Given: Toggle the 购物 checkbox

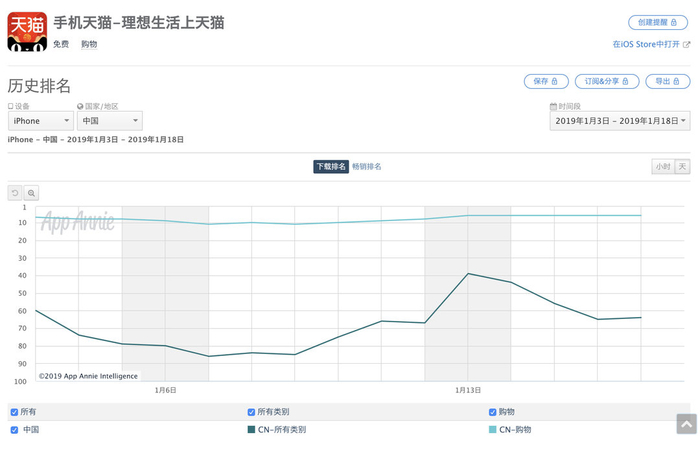Looking at the screenshot, I should tap(492, 412).
